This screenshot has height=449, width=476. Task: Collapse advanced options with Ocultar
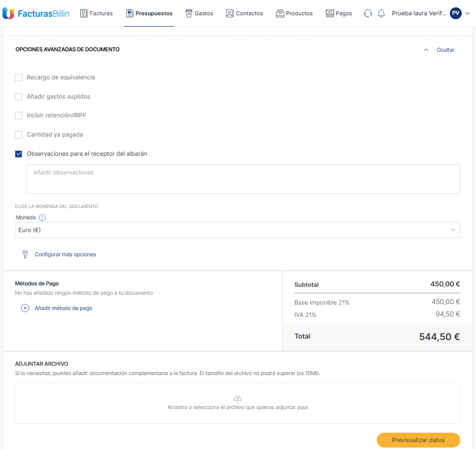(x=445, y=50)
